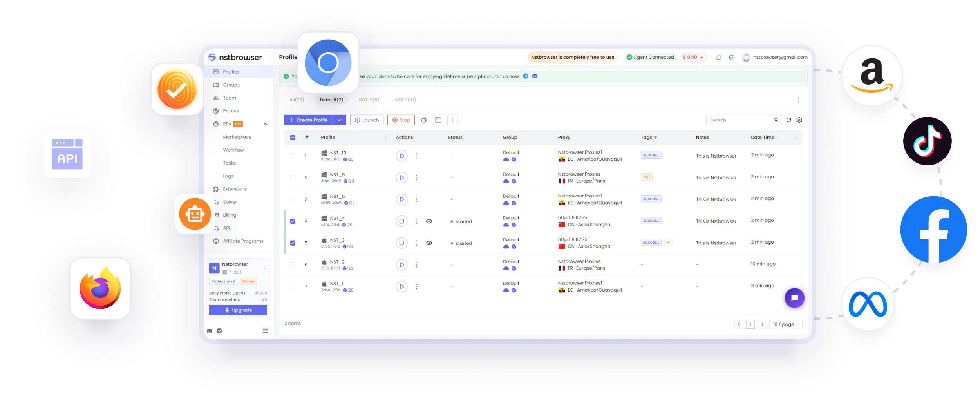
Task: Click the Telegram icon in banner
Action: click(526, 76)
